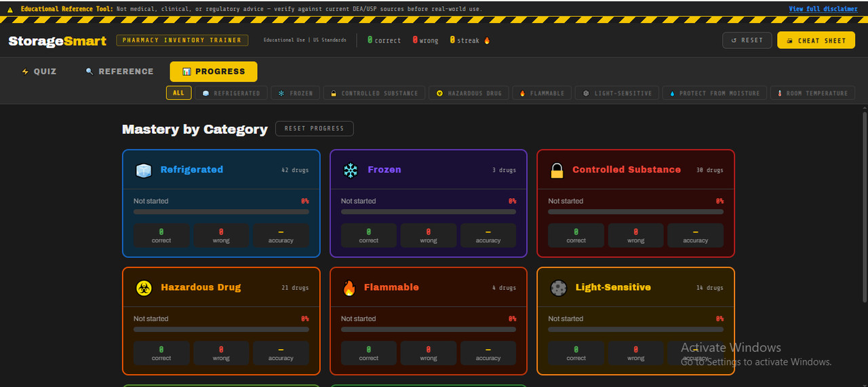Filter by Flammable chip
868x387 pixels.
click(542, 93)
